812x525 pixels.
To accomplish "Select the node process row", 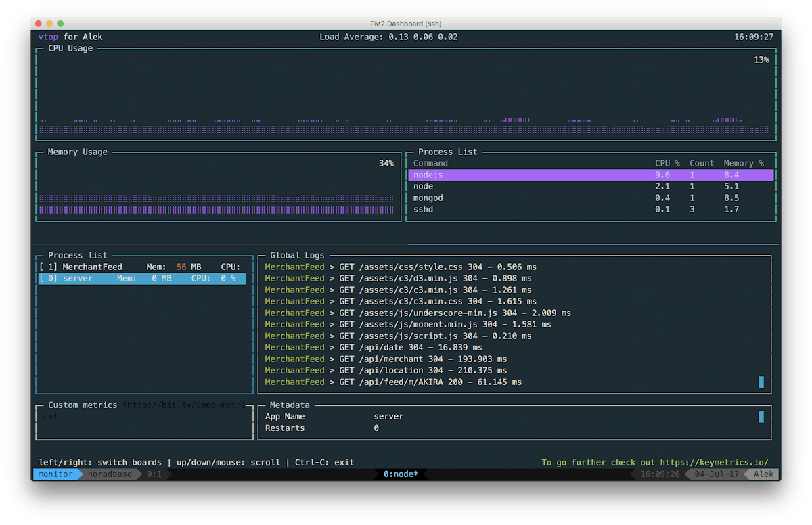I will point(474,186).
